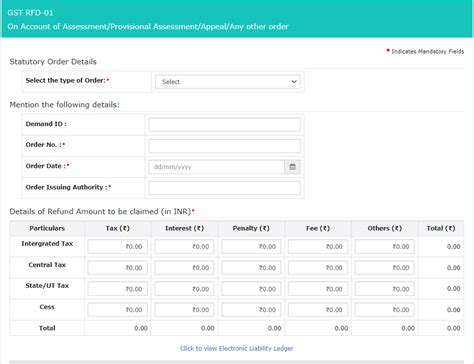Click State/UT Tax amount under Interest column
Viewport: 474px width, 364px height.
[x=184, y=289]
